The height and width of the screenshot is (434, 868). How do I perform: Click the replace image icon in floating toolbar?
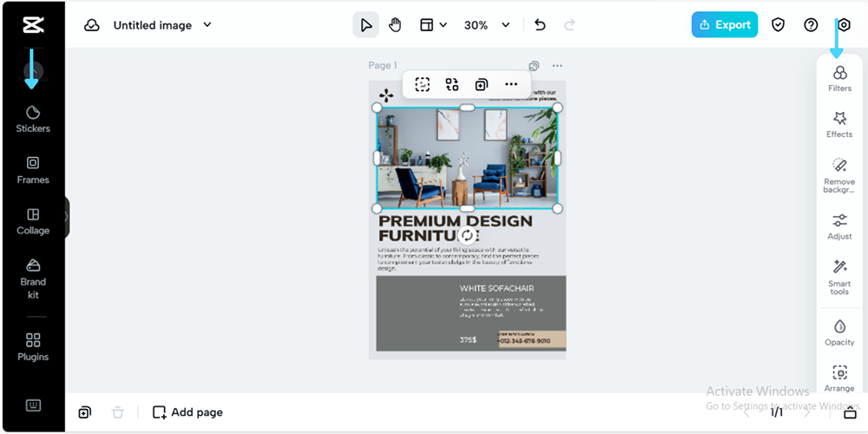pos(452,84)
